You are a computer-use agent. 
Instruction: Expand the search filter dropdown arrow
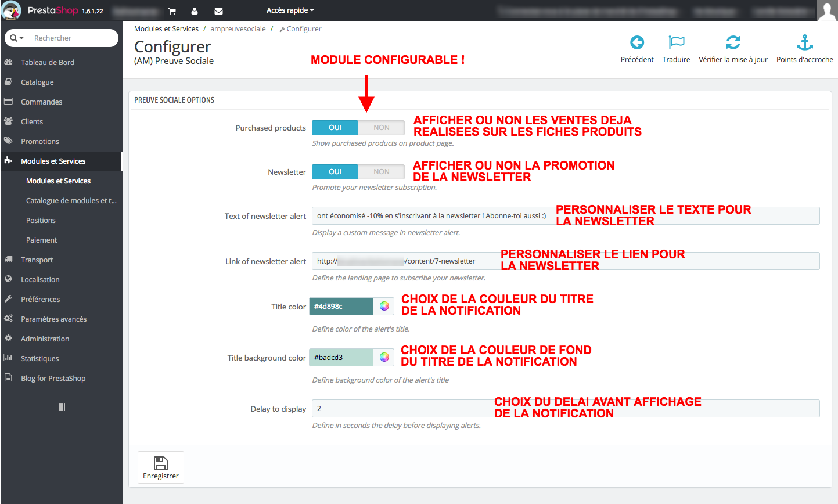coord(17,38)
